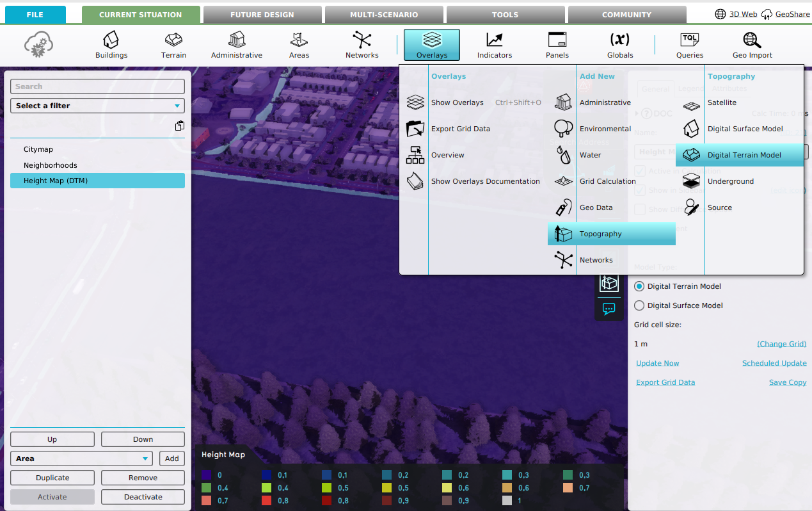Expand the Topography submenu entry
This screenshot has width=812, height=511.
[611, 234]
